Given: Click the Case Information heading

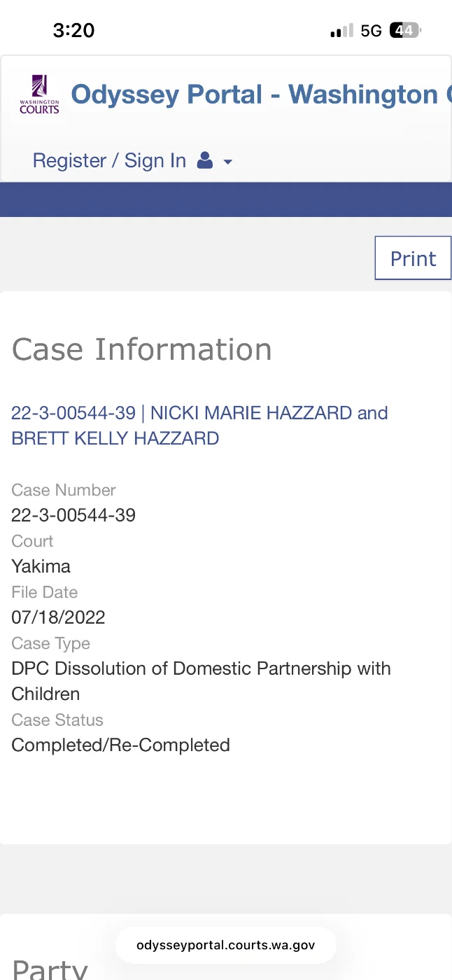Looking at the screenshot, I should [x=142, y=349].
